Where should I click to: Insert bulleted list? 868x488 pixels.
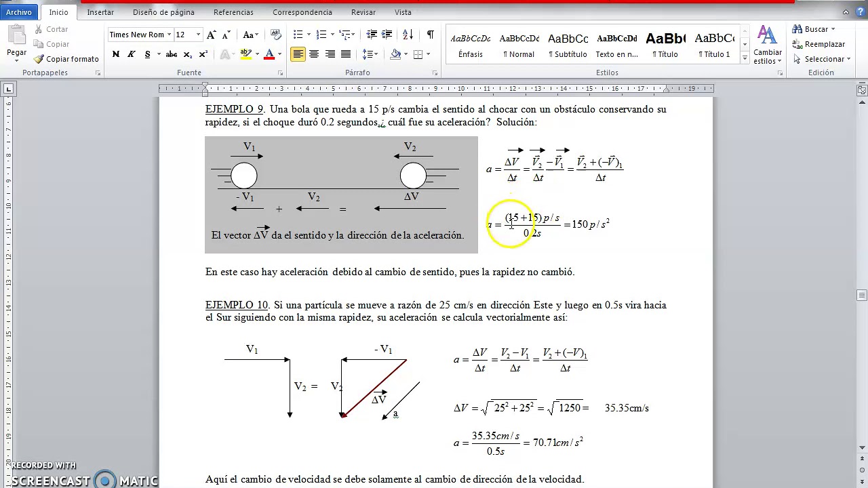298,35
